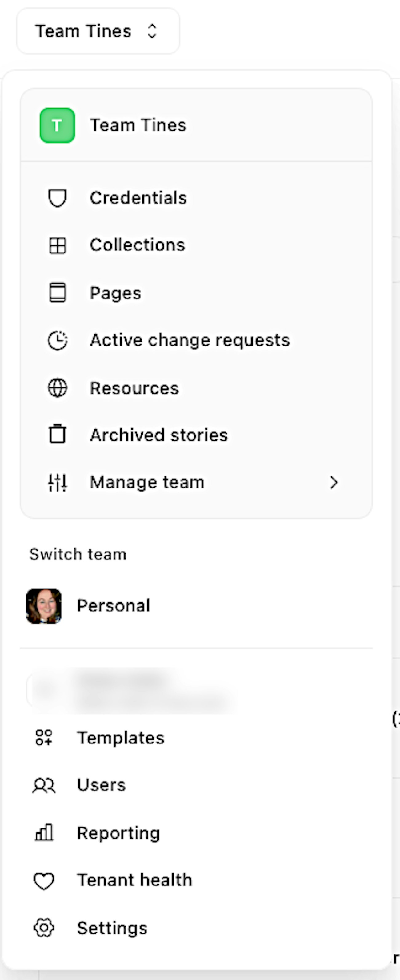Click the trash icon for Archived stories

pos(58,435)
